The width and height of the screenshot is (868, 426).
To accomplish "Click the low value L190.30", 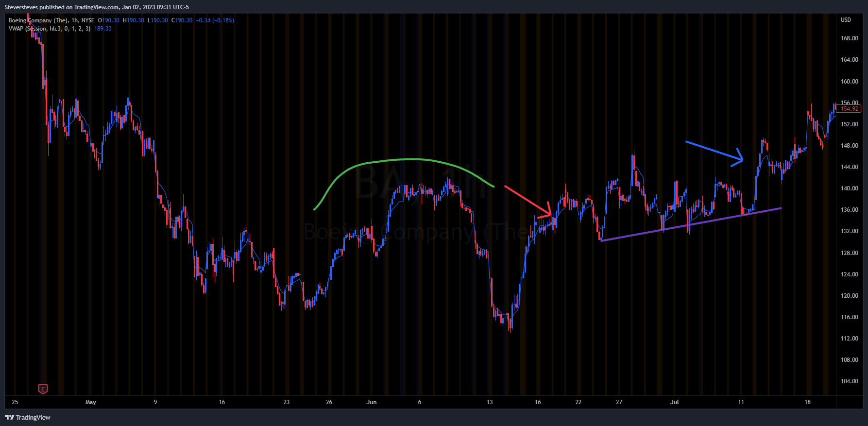I will click(x=158, y=20).
